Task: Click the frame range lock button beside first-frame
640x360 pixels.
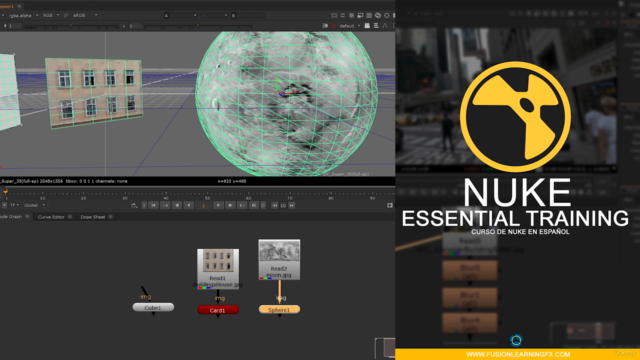Action: coord(144,205)
